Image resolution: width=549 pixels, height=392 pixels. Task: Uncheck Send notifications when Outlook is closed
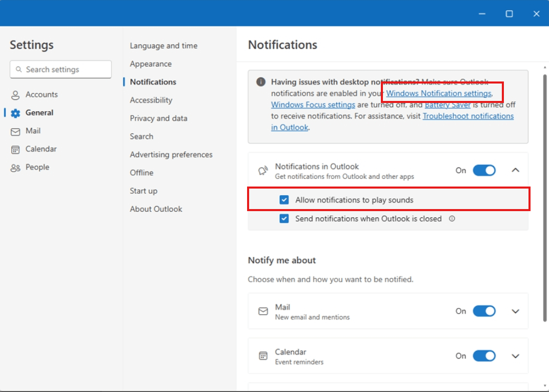click(284, 219)
